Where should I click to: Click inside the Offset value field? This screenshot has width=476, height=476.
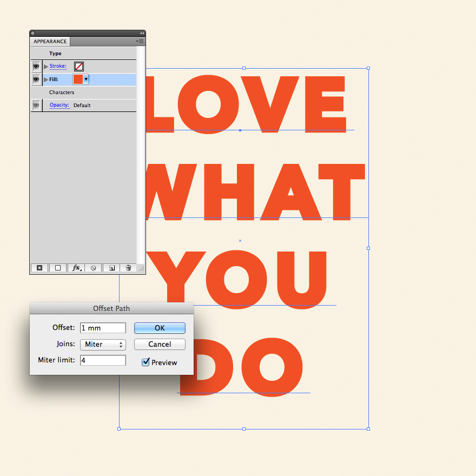tap(103, 328)
